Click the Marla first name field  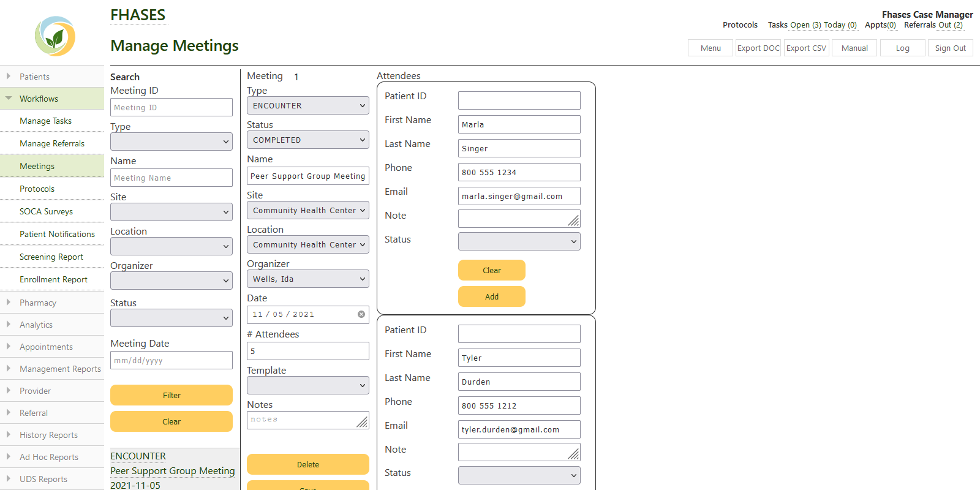coord(519,124)
